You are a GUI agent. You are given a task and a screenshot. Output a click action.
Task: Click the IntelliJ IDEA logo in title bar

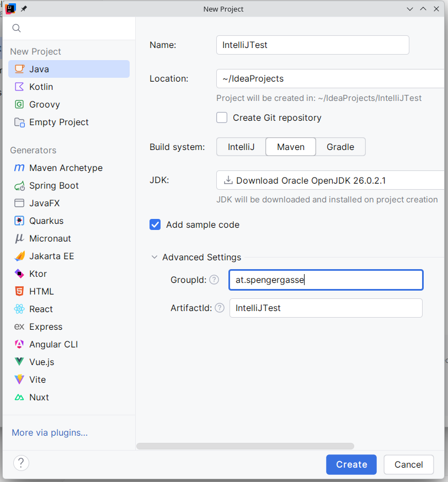[x=10, y=9]
